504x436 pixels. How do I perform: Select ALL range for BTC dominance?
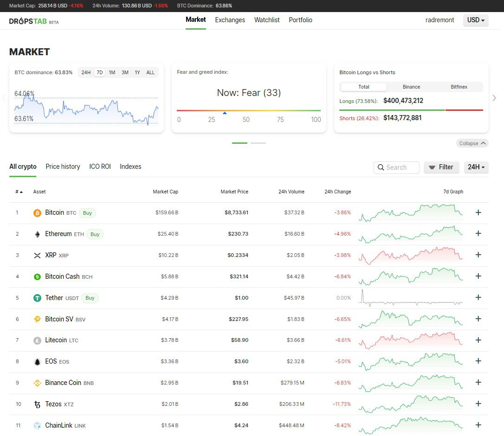[150, 73]
